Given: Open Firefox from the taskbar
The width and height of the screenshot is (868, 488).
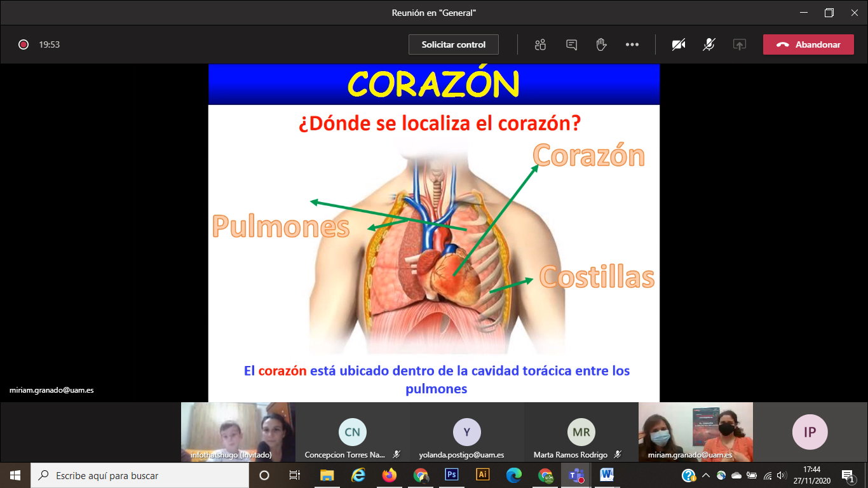Looking at the screenshot, I should pyautogui.click(x=389, y=475).
